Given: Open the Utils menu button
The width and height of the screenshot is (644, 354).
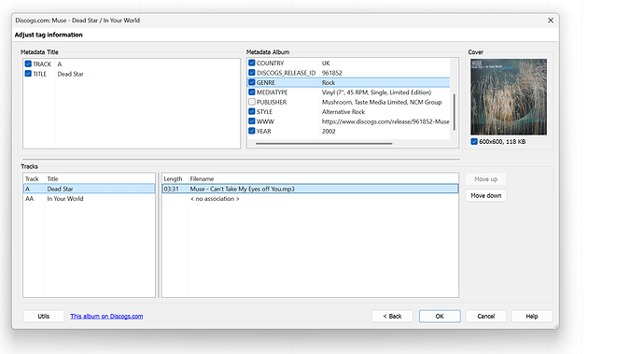Looking at the screenshot, I should [x=44, y=317].
